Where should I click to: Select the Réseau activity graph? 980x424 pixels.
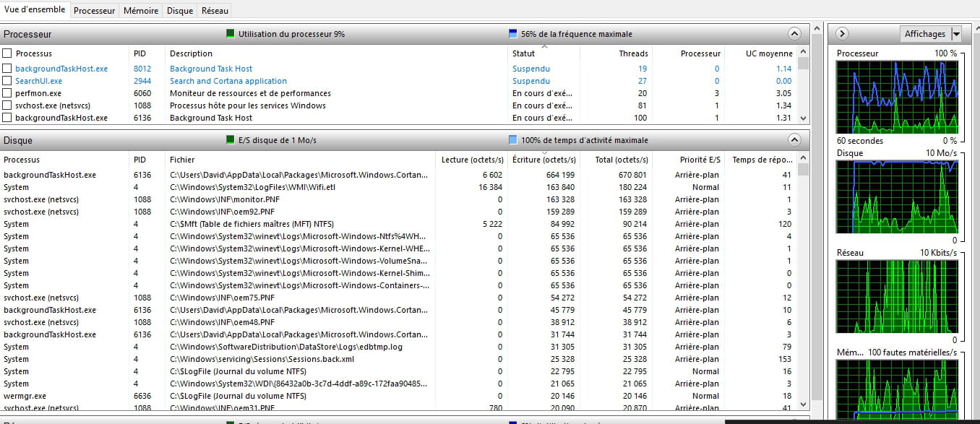pyautogui.click(x=897, y=296)
